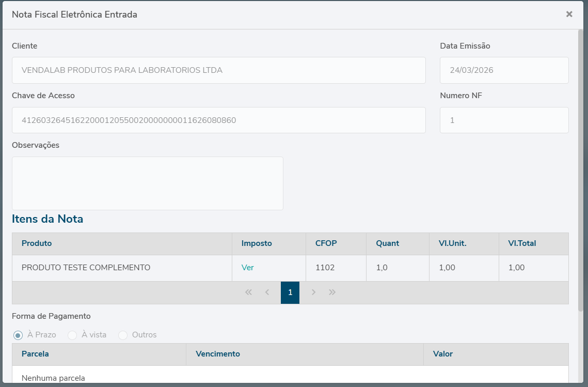Focus the Data Emissão field
588x387 pixels.
tap(504, 70)
